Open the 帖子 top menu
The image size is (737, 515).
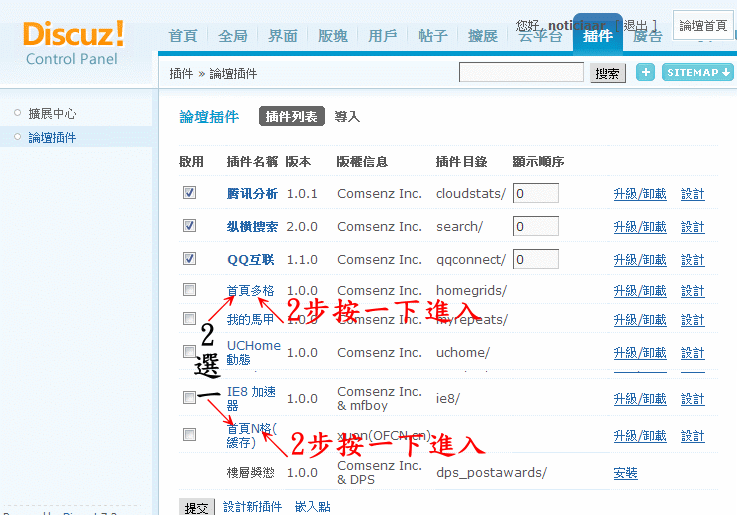coord(432,36)
